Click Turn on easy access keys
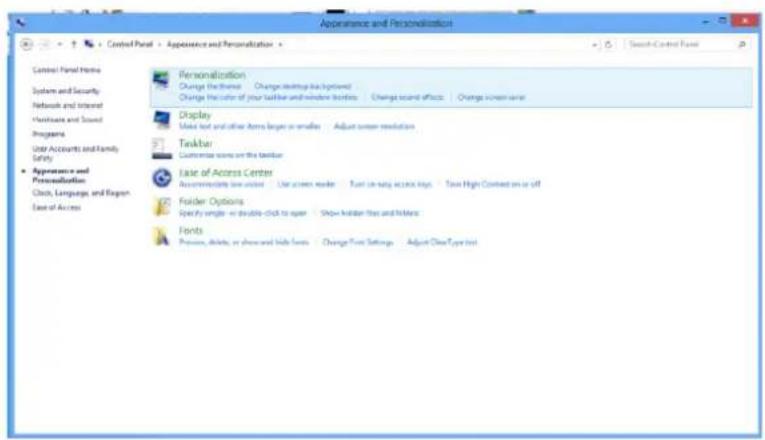The image size is (765, 440). [391, 184]
